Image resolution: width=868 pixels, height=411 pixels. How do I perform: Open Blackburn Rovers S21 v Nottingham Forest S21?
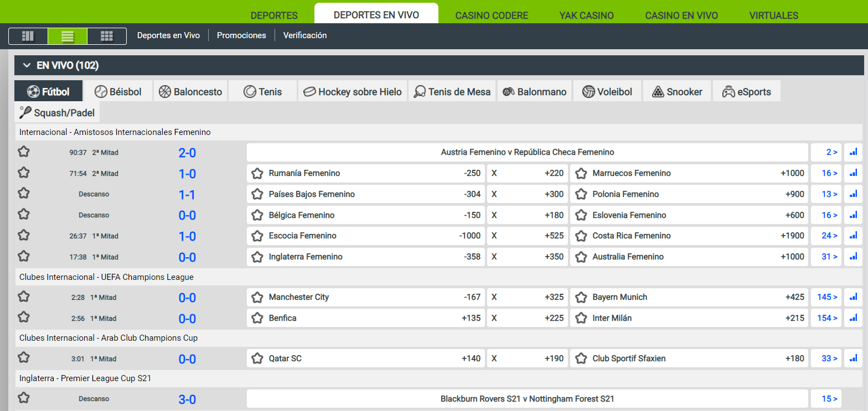pyautogui.click(x=528, y=399)
